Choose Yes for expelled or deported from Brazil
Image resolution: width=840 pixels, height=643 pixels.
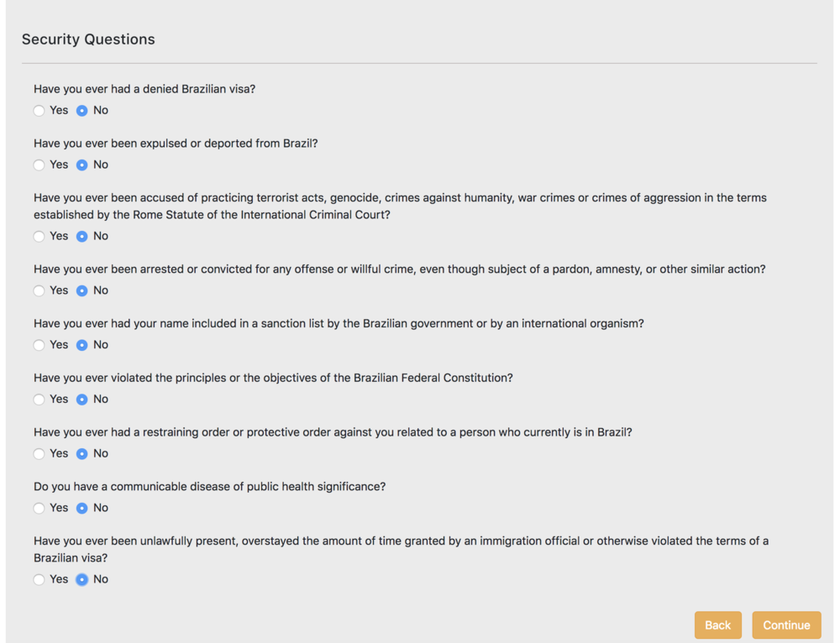[x=39, y=165]
